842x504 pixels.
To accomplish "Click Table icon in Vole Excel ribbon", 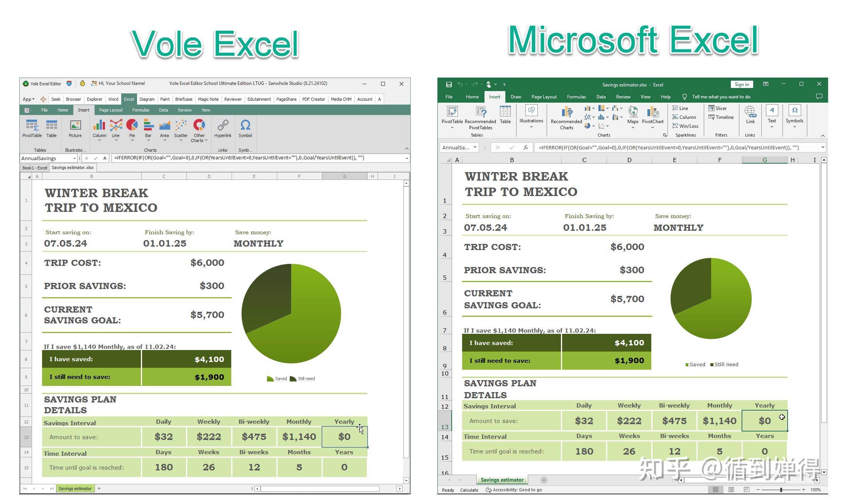I will click(x=51, y=125).
